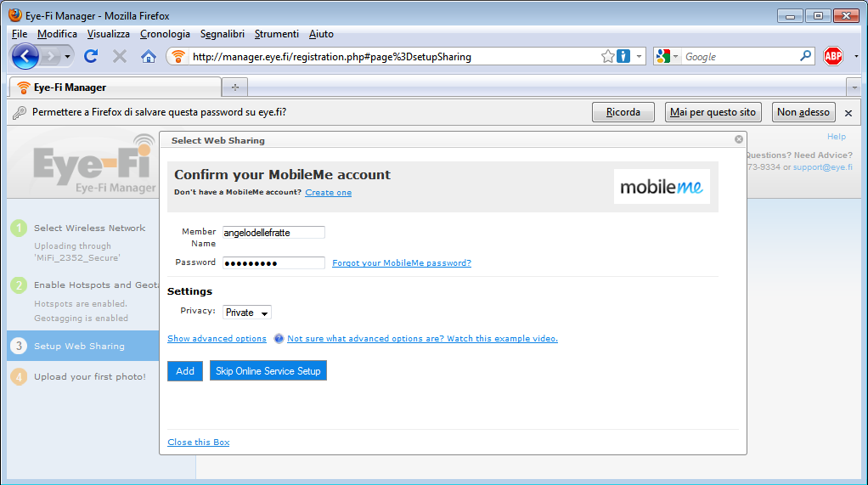Image resolution: width=868 pixels, height=485 pixels.
Task: Dismiss the password notification bar X
Action: click(848, 113)
